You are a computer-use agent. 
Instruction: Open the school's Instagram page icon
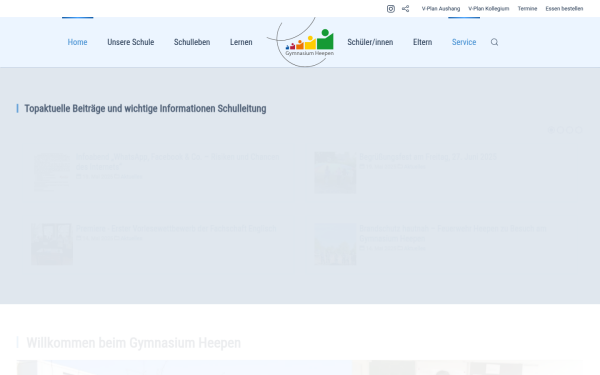coord(391,9)
